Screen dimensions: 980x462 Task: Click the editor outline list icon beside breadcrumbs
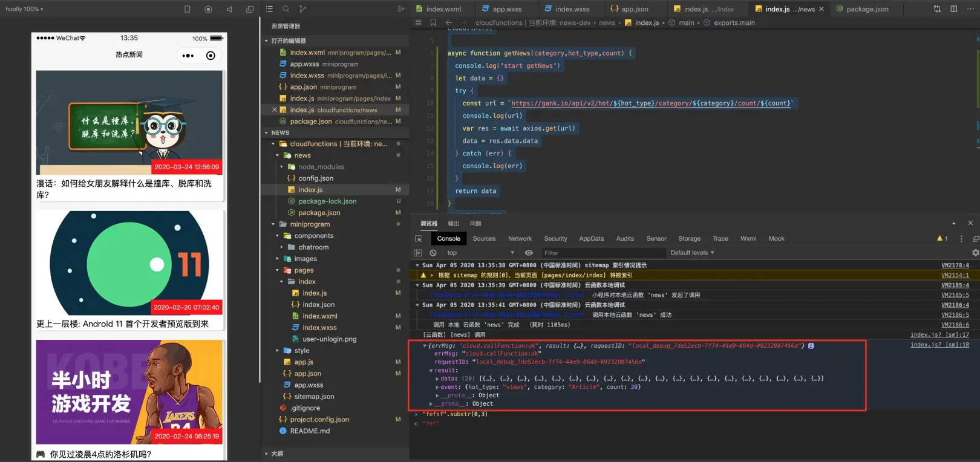tap(417, 22)
